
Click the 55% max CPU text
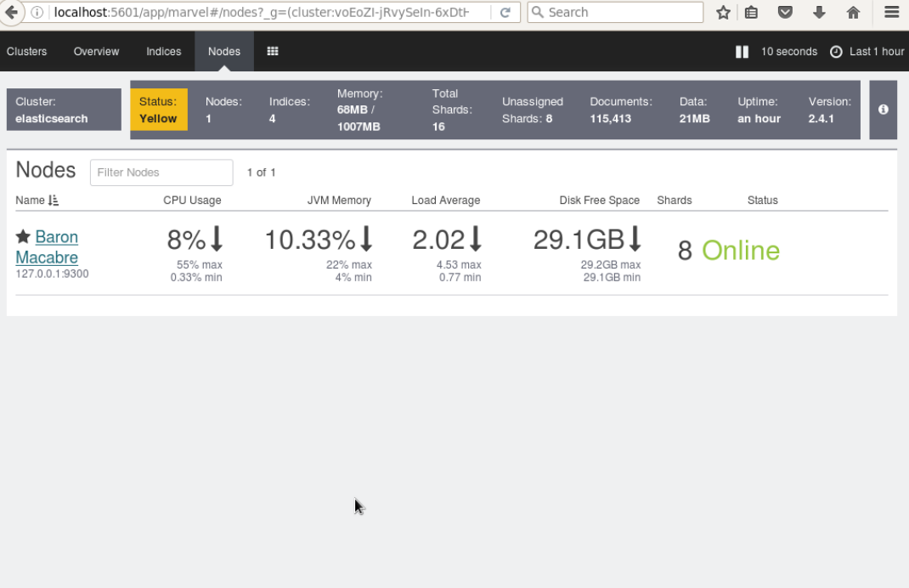point(200,264)
